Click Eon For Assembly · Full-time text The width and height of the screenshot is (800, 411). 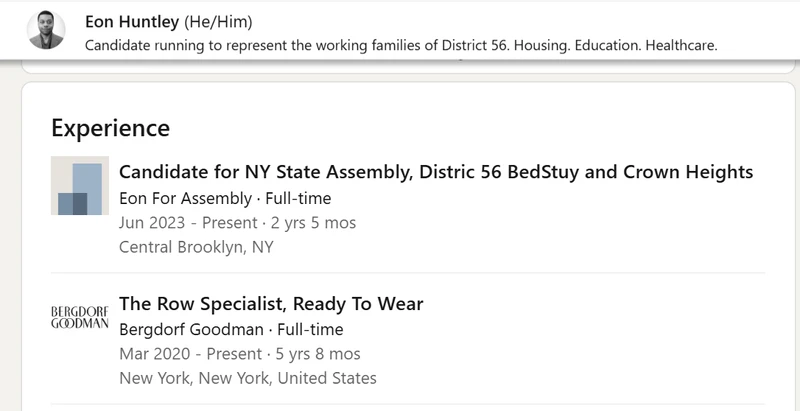coord(225,198)
